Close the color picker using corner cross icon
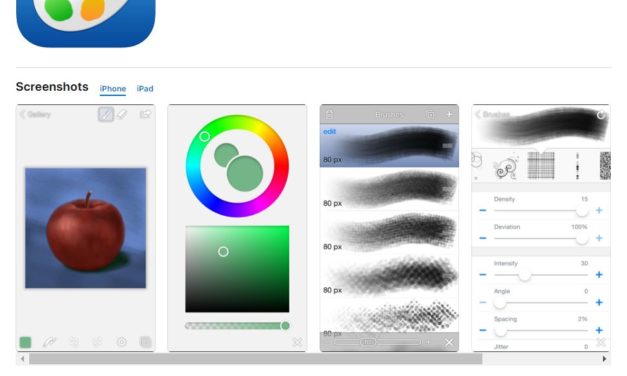 [x=298, y=342]
